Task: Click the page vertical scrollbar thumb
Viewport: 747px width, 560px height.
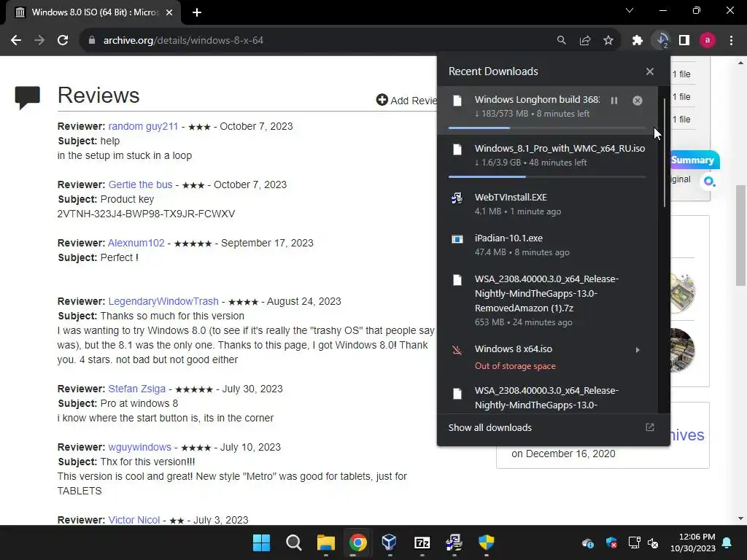Action: pos(740,236)
